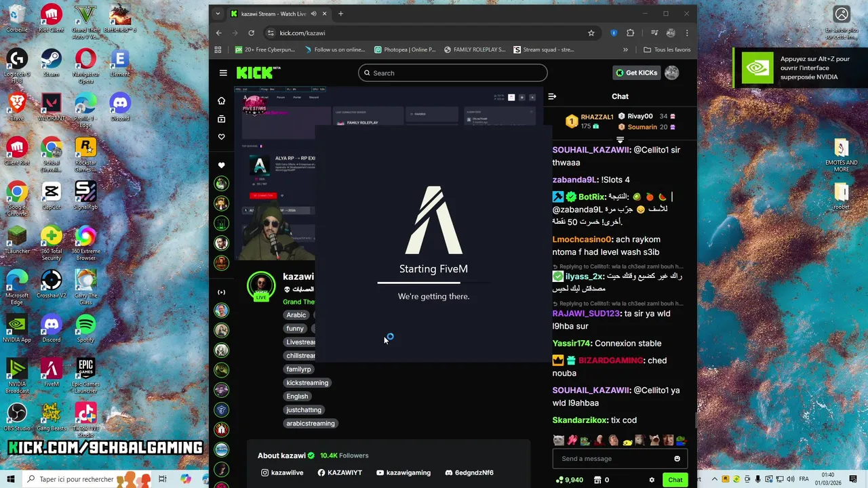Screen dimensions: 868x488
Task: Select the Arabic stream tag
Action: [296, 315]
